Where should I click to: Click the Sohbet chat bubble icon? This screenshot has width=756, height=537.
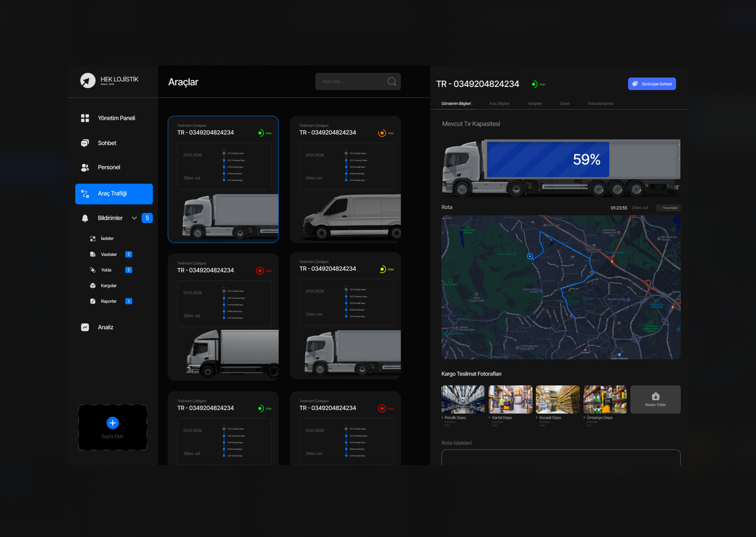point(85,143)
